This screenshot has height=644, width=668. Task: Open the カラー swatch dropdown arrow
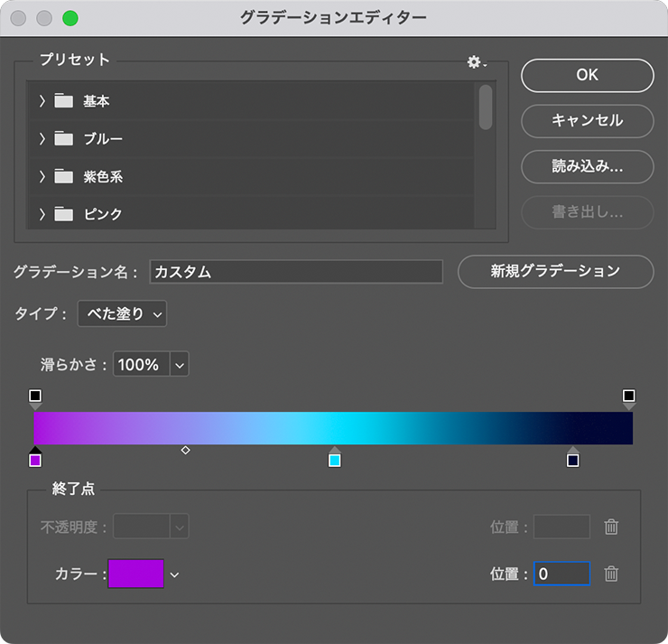[175, 574]
